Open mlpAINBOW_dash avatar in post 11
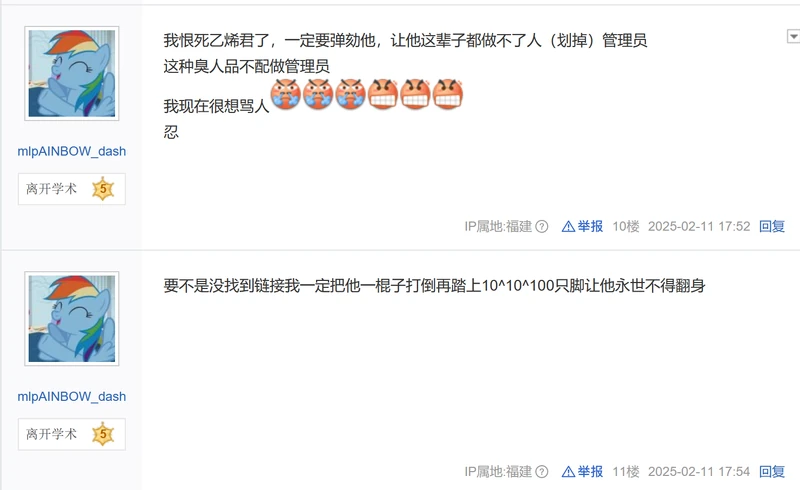This screenshot has width=800, height=490. [72, 318]
